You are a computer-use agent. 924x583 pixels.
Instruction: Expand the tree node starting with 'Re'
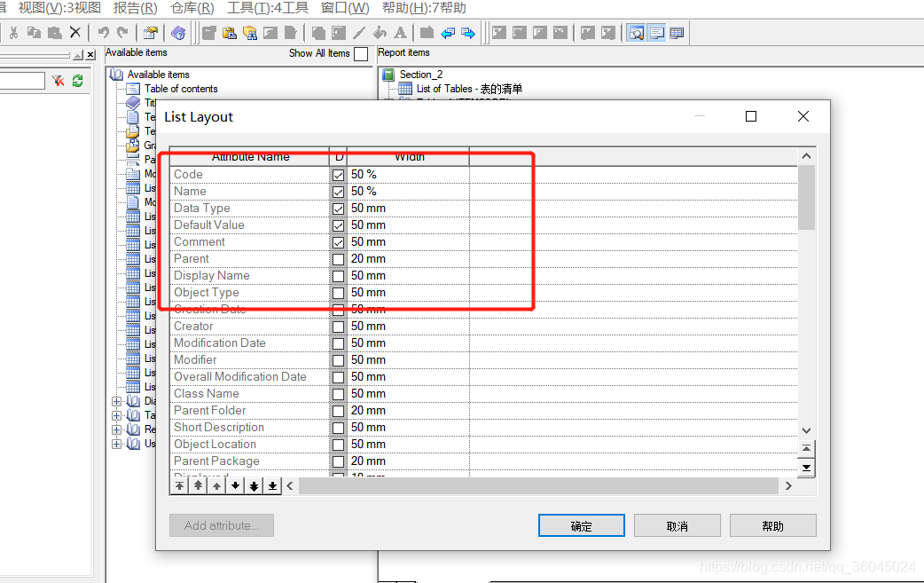click(117, 429)
